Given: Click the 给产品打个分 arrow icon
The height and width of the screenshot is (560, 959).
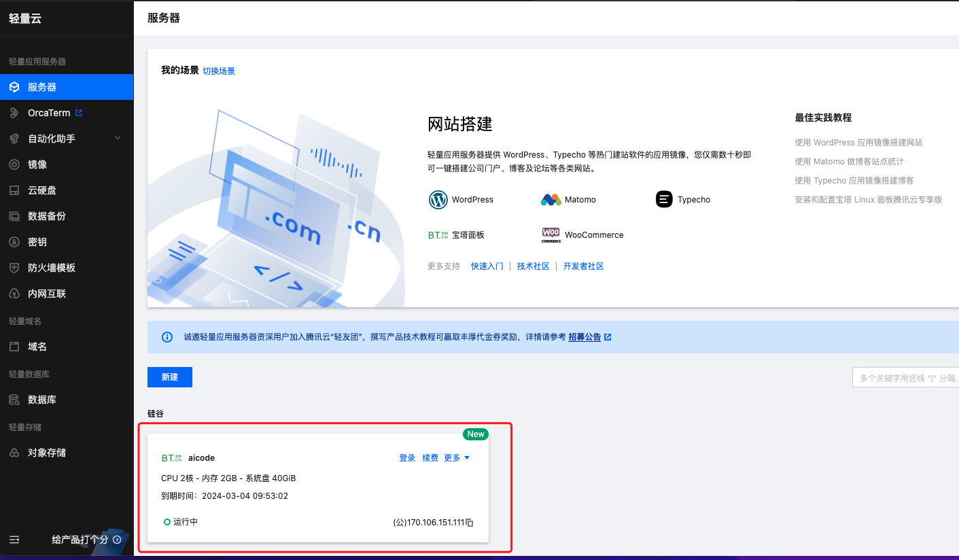Looking at the screenshot, I should 117,540.
